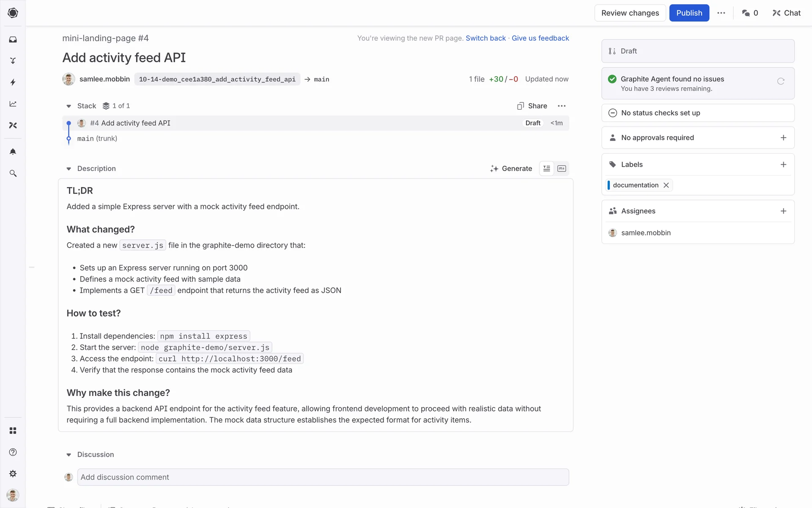Image resolution: width=812 pixels, height=508 pixels.
Task: Collapse the Description section
Action: (69, 168)
